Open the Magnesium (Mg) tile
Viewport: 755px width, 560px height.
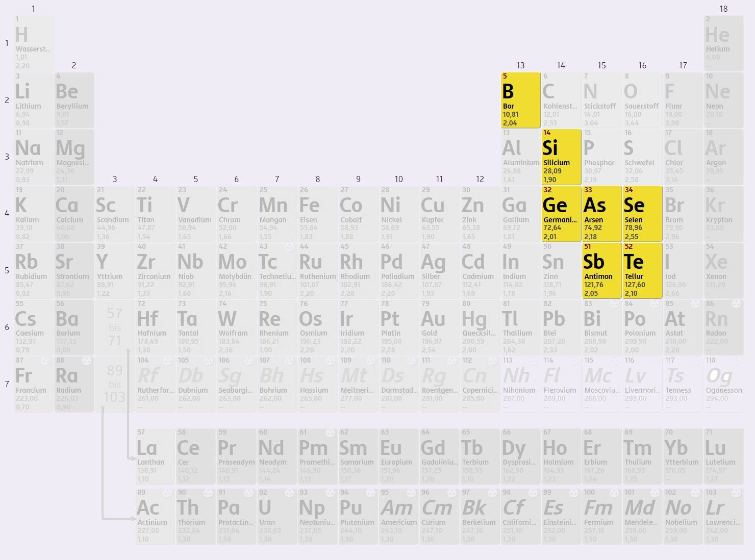[74, 157]
